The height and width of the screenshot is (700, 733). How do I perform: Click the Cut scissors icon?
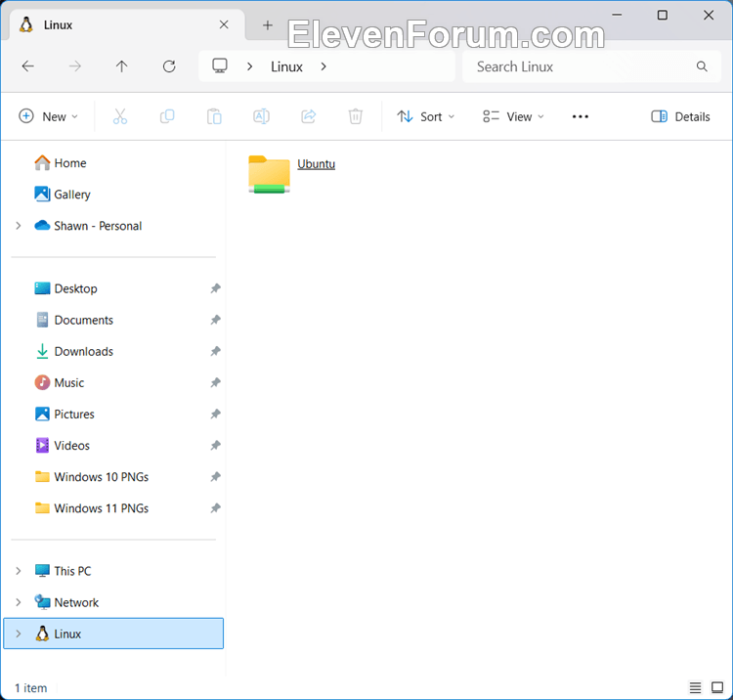coord(120,116)
